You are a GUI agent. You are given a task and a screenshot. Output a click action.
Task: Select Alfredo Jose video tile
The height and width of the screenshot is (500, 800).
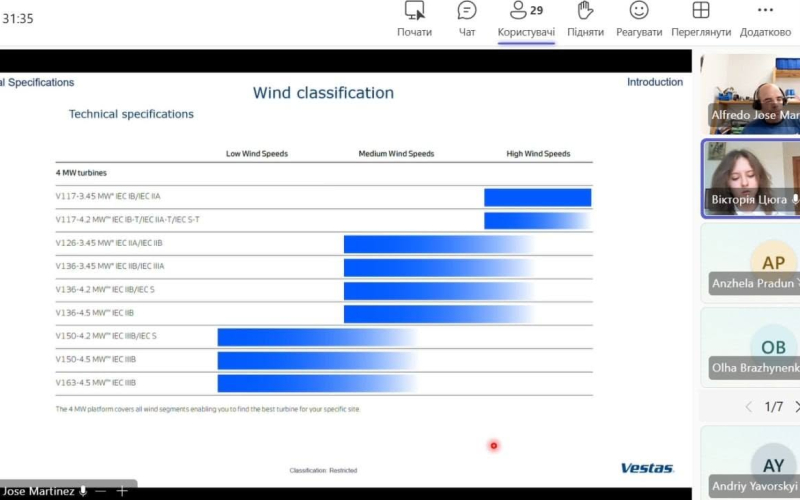(751, 94)
